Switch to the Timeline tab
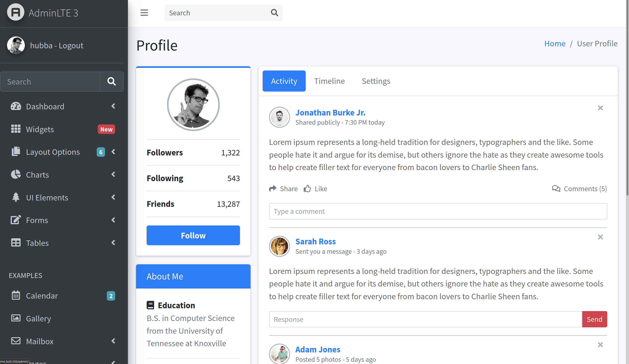 (x=329, y=81)
